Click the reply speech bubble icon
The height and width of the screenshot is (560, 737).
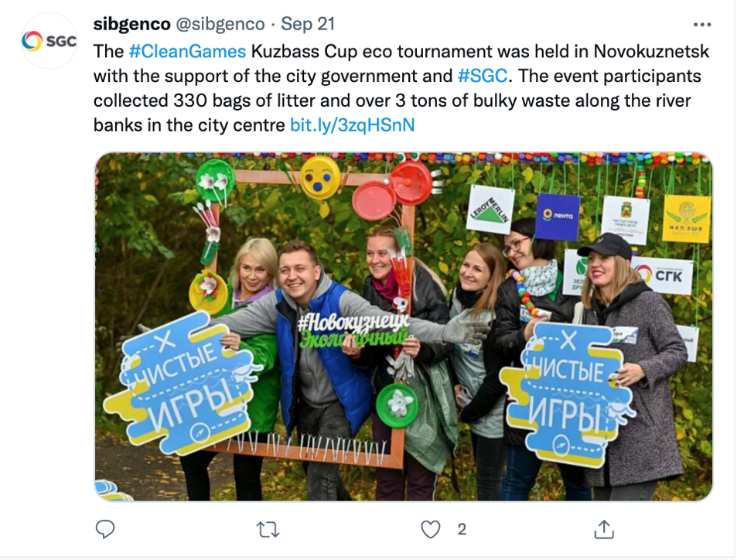(105, 529)
